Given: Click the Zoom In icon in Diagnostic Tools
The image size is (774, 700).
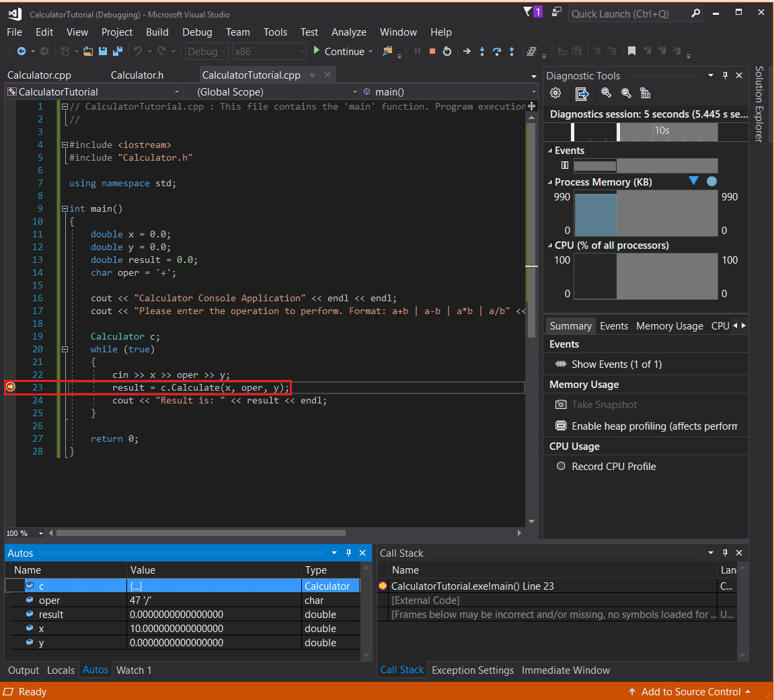Looking at the screenshot, I should [607, 93].
